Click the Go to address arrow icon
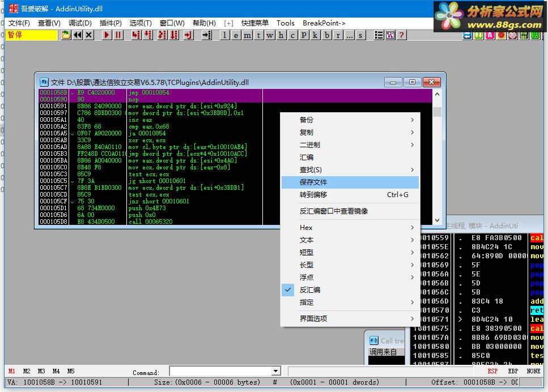 206,35
